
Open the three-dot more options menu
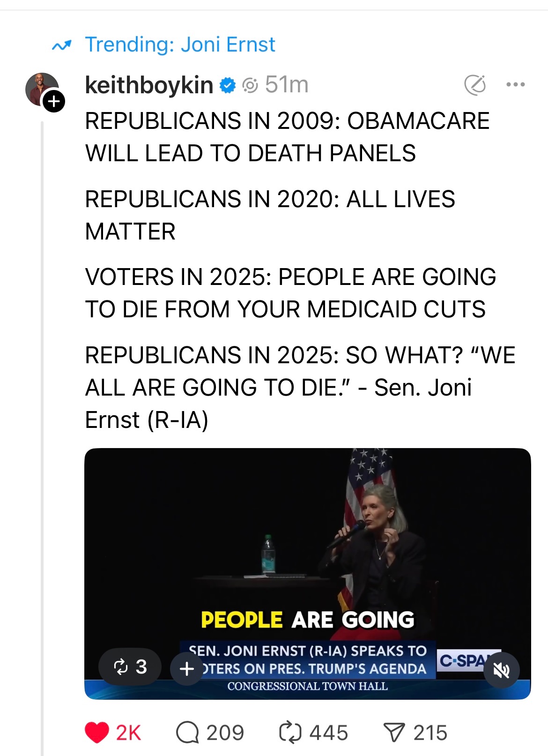[515, 85]
